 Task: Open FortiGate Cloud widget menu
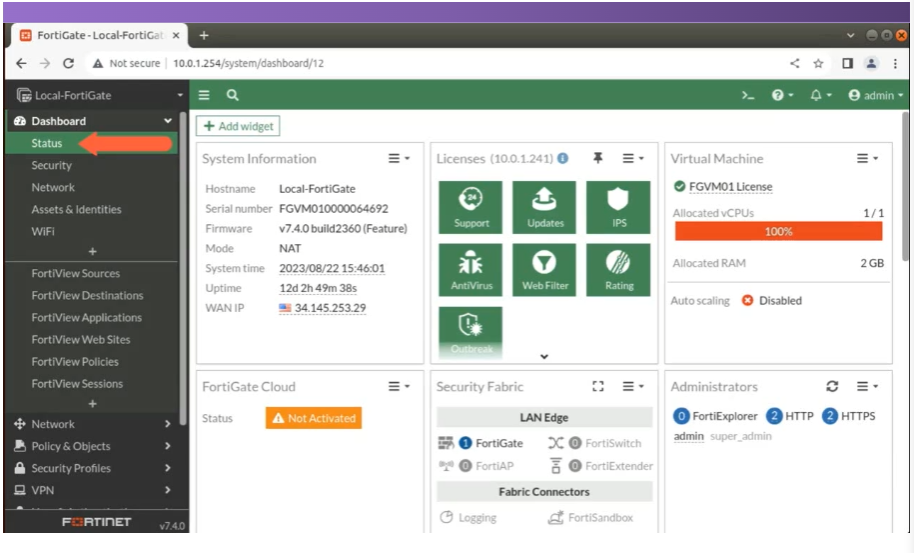(399, 386)
